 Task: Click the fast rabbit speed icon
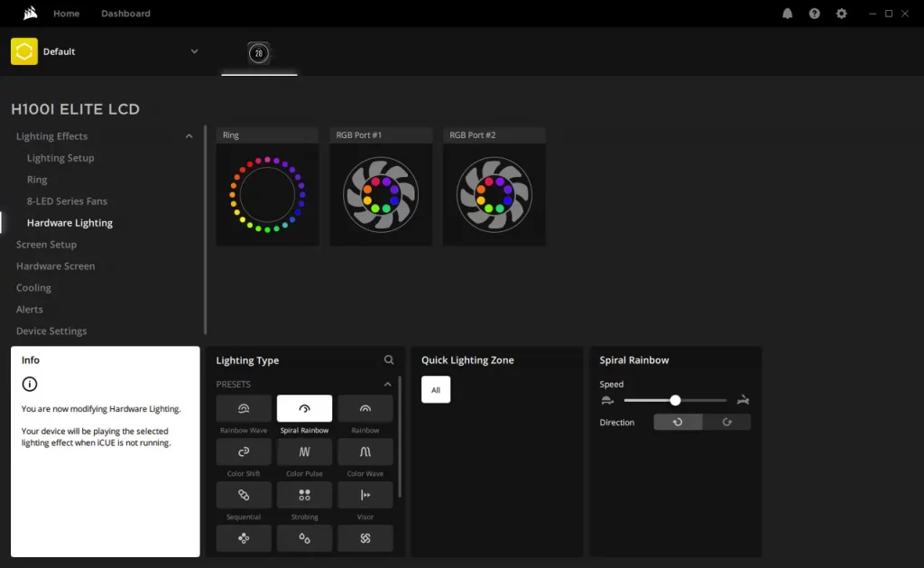coord(744,400)
